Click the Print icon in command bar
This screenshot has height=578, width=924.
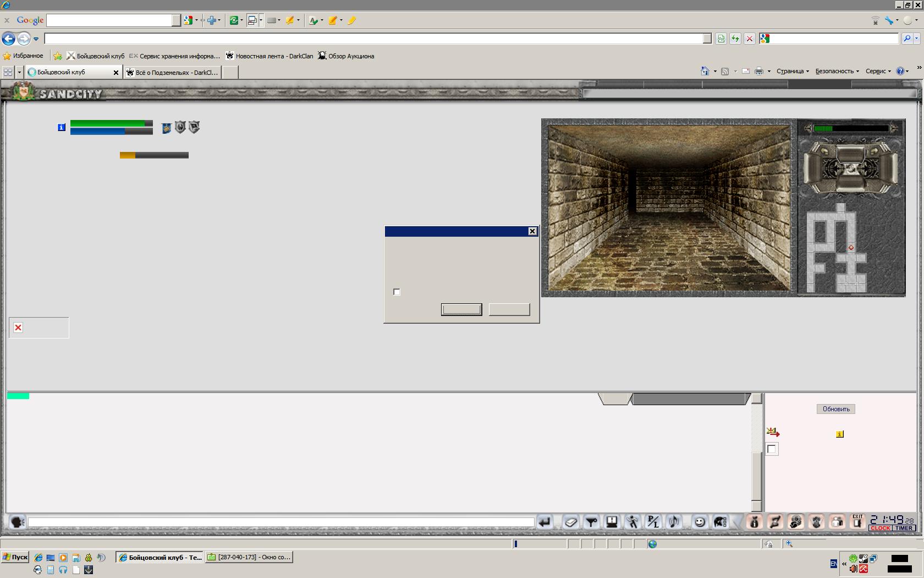point(759,71)
